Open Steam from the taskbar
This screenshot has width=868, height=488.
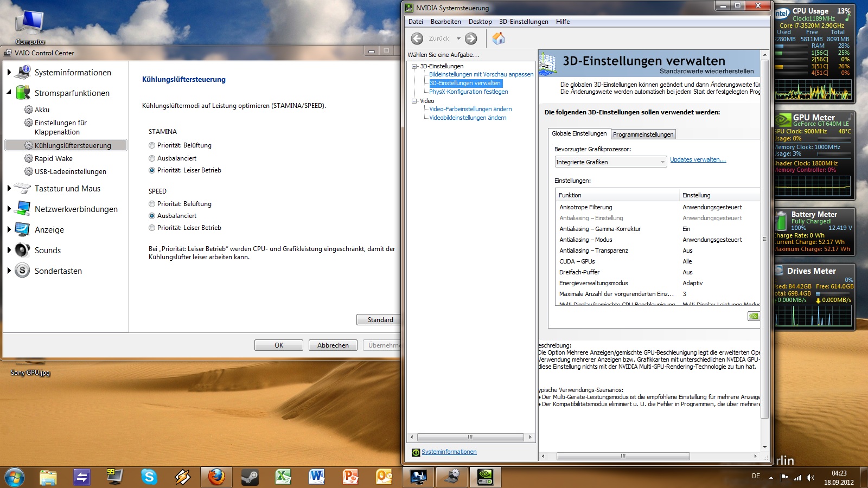point(250,477)
